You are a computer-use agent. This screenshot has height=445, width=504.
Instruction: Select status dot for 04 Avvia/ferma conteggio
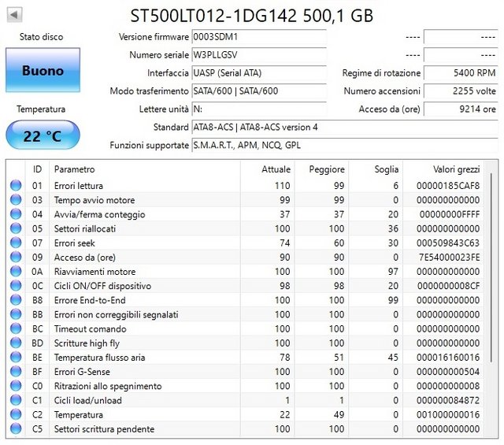tap(16, 213)
